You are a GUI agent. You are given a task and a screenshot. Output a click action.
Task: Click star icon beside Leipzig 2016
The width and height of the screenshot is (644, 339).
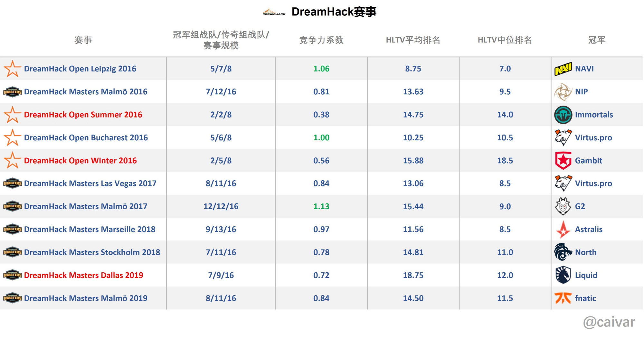click(12, 69)
